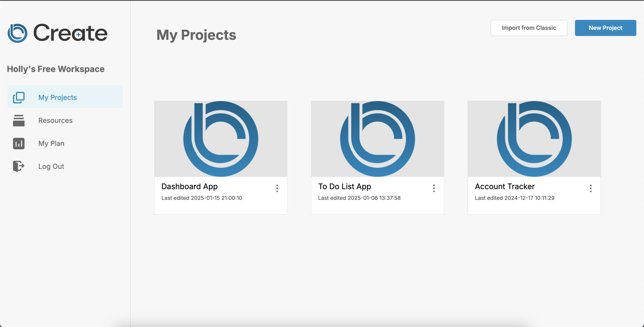Screen dimensions: 644x327
Task: Click the To Do List App title
Action: 344,186
